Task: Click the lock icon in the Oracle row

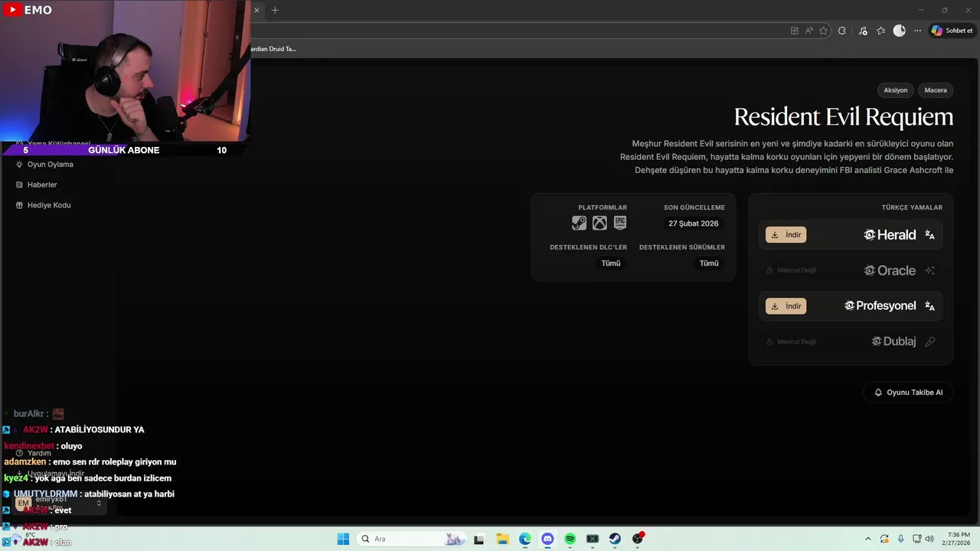Action: pos(769,270)
